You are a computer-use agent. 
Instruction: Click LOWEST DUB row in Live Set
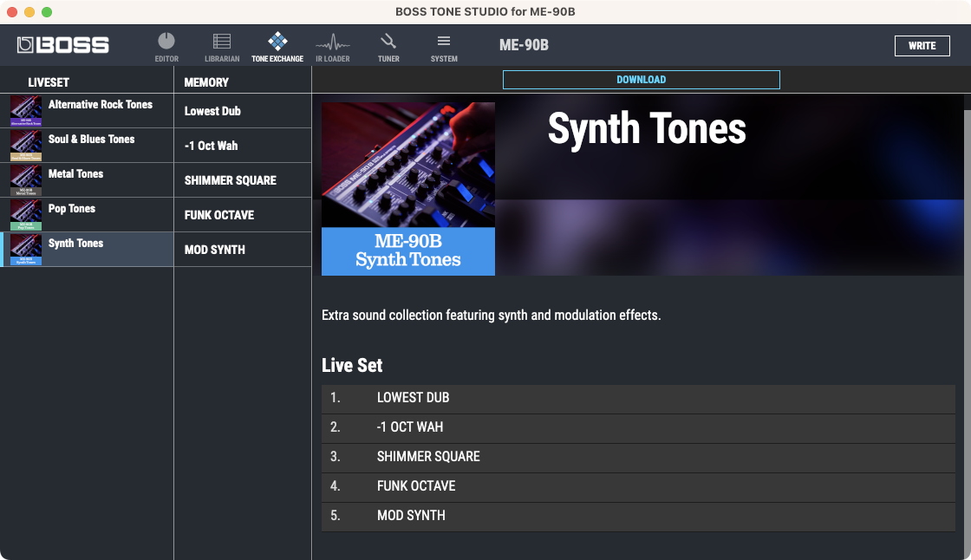pos(637,398)
